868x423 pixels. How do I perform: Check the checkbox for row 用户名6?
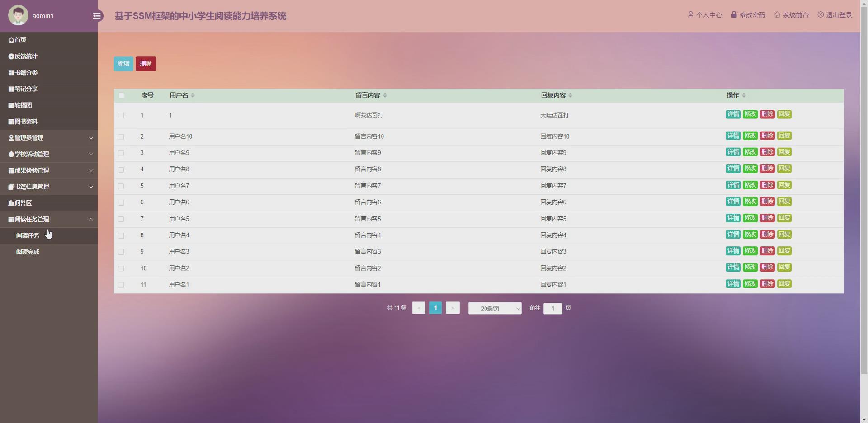(x=121, y=202)
